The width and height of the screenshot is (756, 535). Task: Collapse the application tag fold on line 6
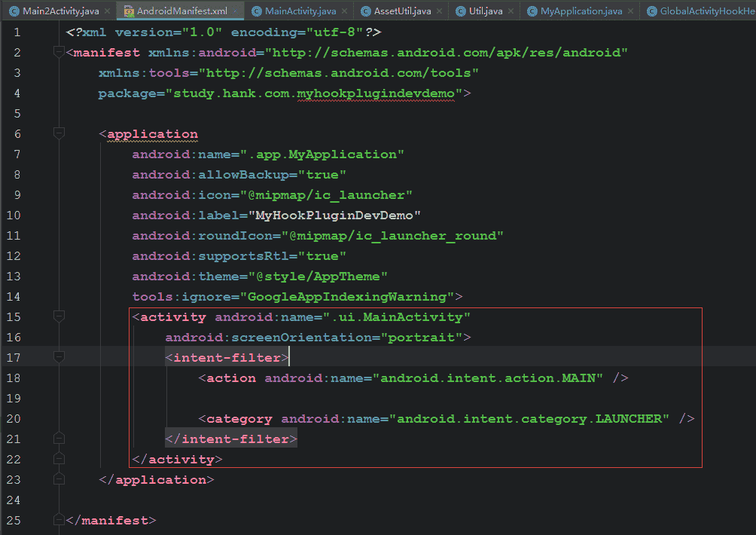click(x=59, y=133)
